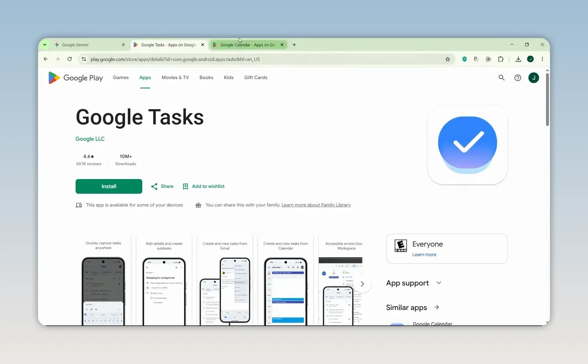Share the Google Tasks app
The image size is (588, 364).
[x=162, y=186]
